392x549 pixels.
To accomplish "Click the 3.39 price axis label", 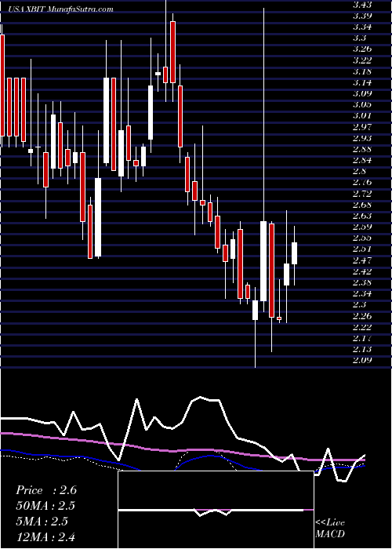I will [362, 16].
